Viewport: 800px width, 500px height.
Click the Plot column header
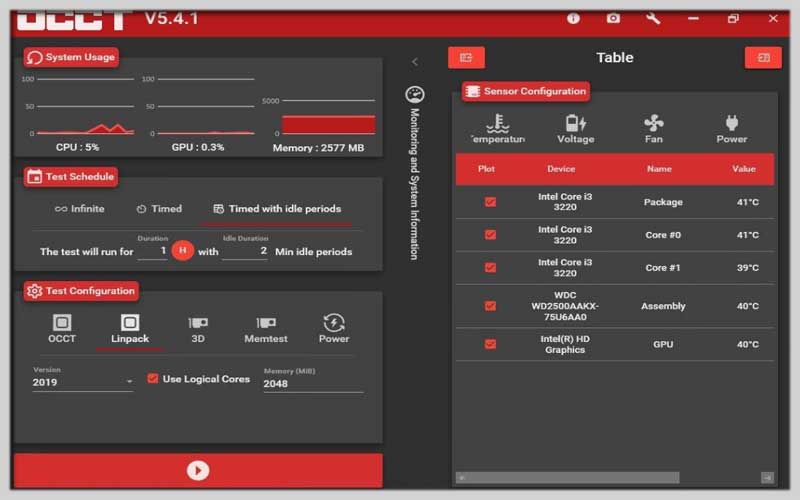point(486,169)
